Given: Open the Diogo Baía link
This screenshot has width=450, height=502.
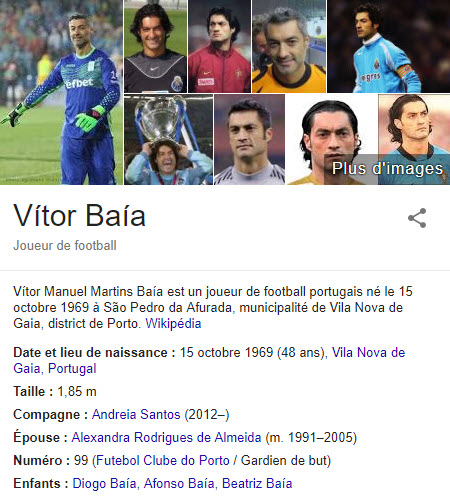Looking at the screenshot, I should 104,483.
